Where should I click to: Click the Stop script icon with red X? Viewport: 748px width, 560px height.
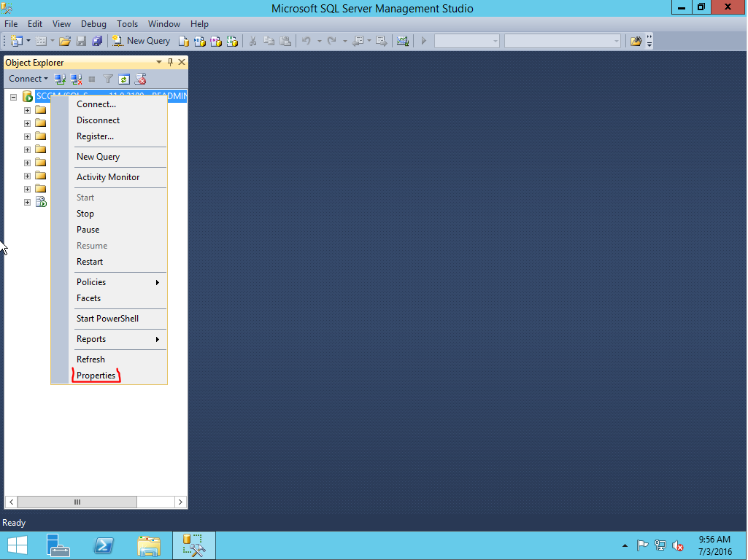[140, 79]
